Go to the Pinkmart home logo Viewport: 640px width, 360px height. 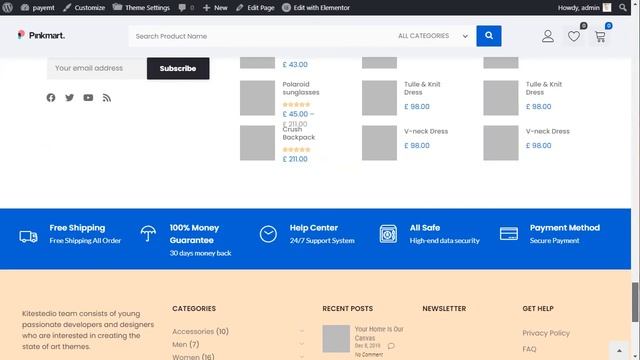[x=41, y=36]
